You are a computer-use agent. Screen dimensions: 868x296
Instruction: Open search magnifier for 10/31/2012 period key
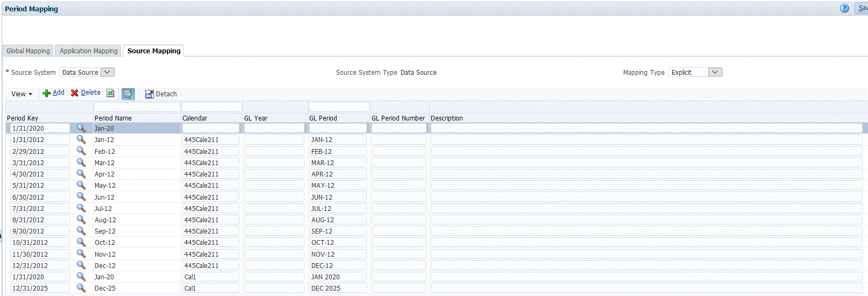click(81, 242)
